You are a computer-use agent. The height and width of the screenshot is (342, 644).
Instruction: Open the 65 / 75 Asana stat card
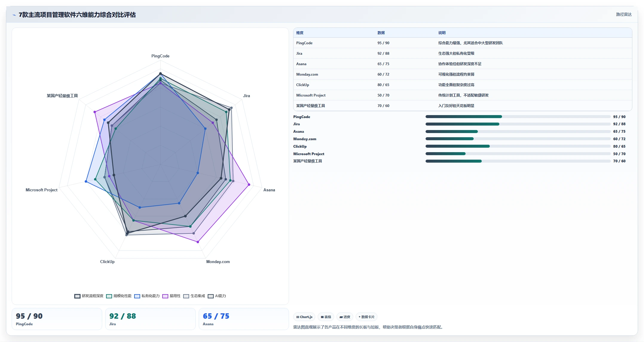(244, 319)
